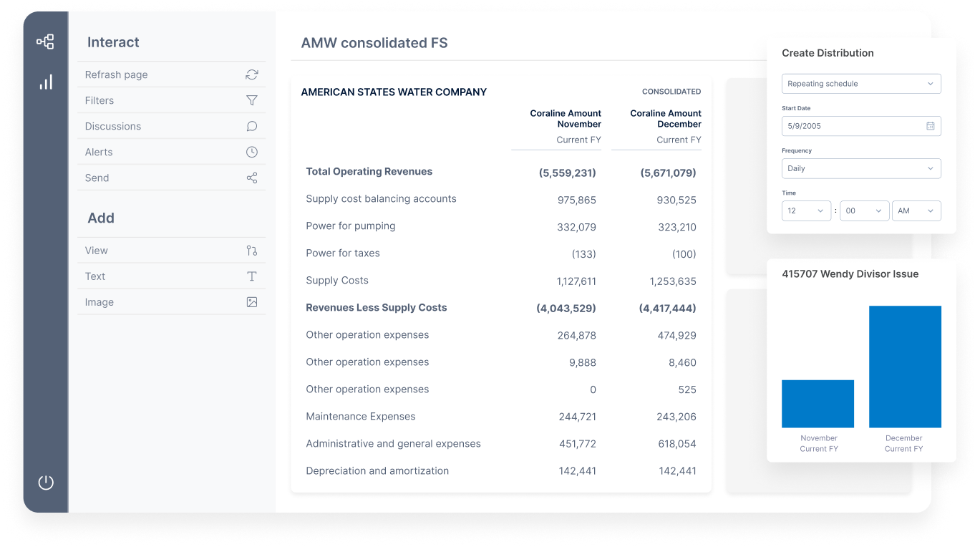Toggle the AM/PM dropdown selector
980x547 pixels.
916,210
